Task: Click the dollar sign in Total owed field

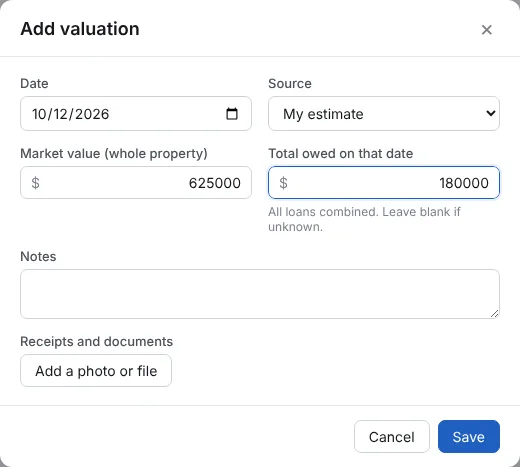Action: coord(283,183)
